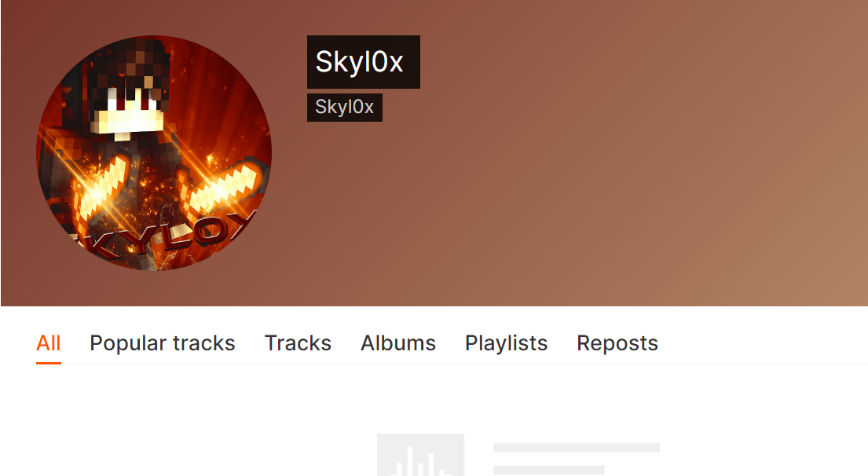View the Playlists tab
This screenshot has height=476, width=868.
tap(506, 343)
